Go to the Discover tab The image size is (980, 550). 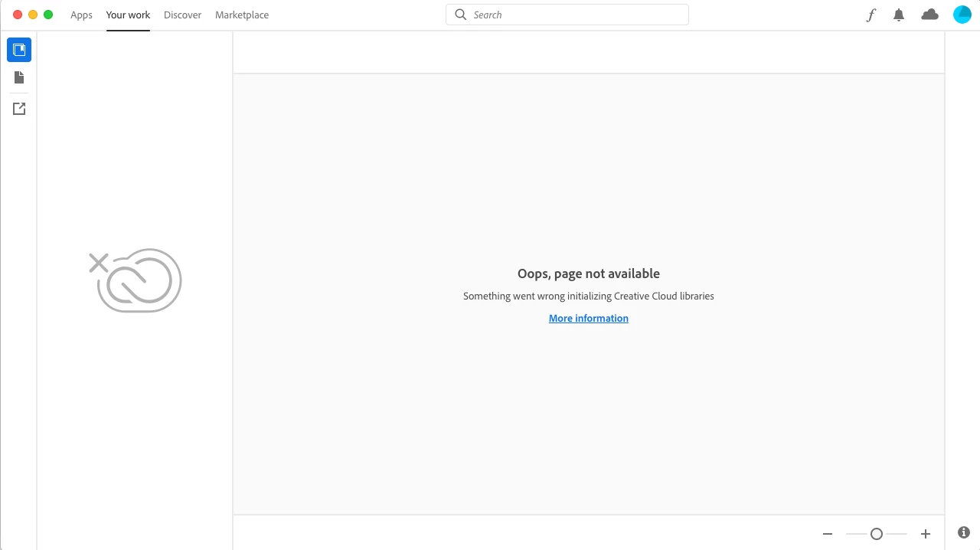click(x=183, y=15)
